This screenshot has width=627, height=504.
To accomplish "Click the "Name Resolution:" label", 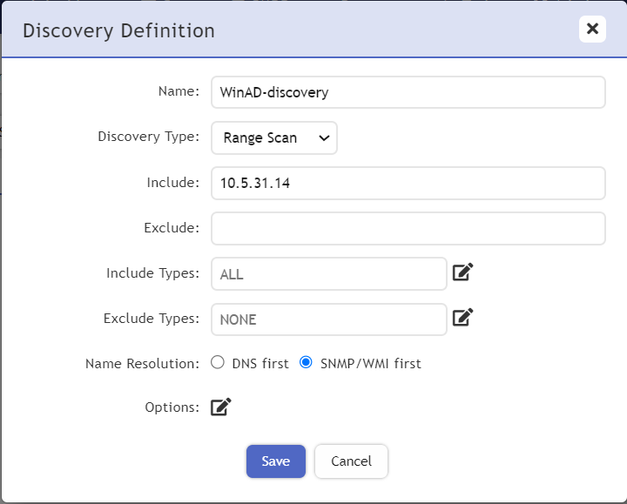I will coord(142,363).
